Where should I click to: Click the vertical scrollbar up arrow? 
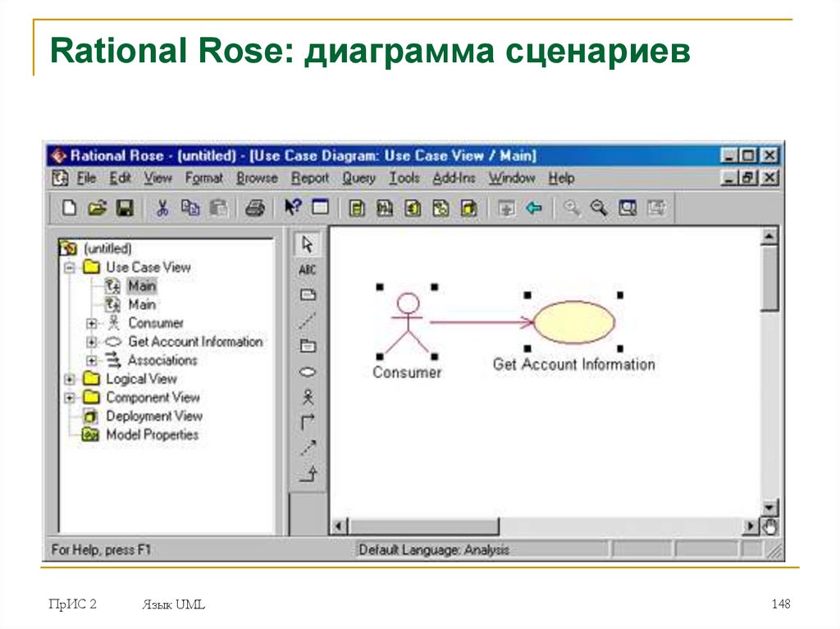coord(769,235)
